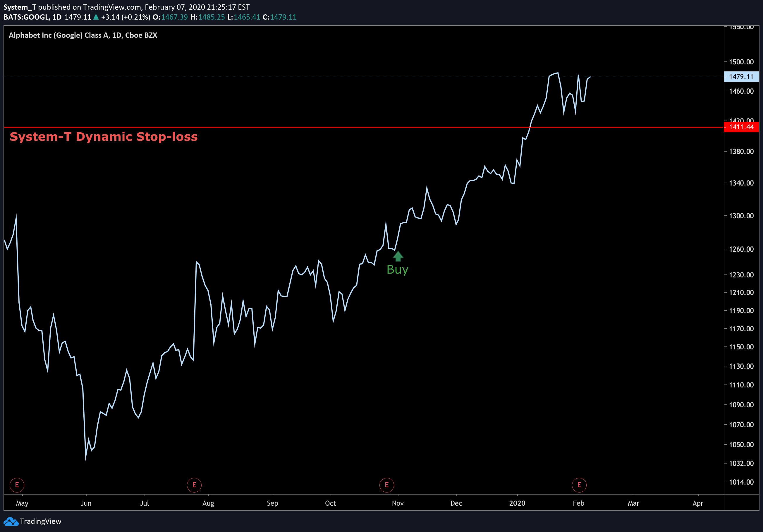Click the green up-triangle price change icon
Screen dimensions: 763x532
click(96, 17)
